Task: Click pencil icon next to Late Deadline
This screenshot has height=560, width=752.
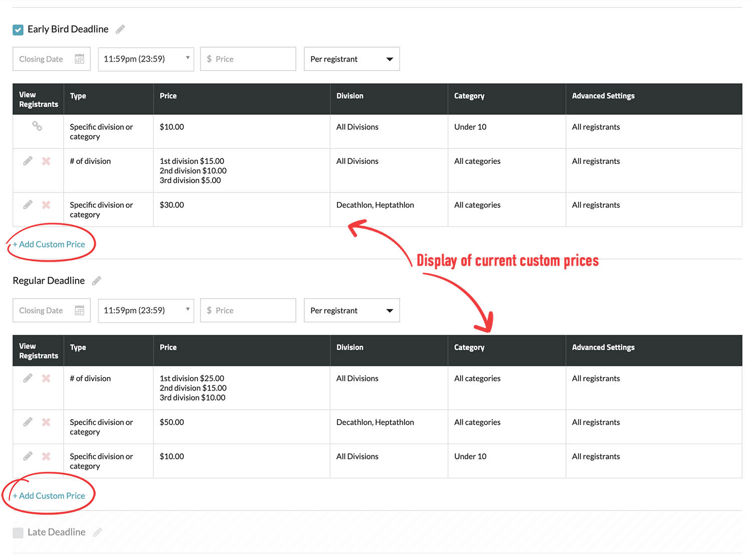Action: coord(98,532)
